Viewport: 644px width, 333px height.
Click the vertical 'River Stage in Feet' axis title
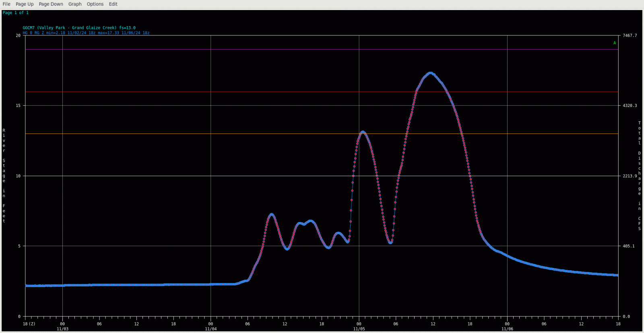coord(4,176)
